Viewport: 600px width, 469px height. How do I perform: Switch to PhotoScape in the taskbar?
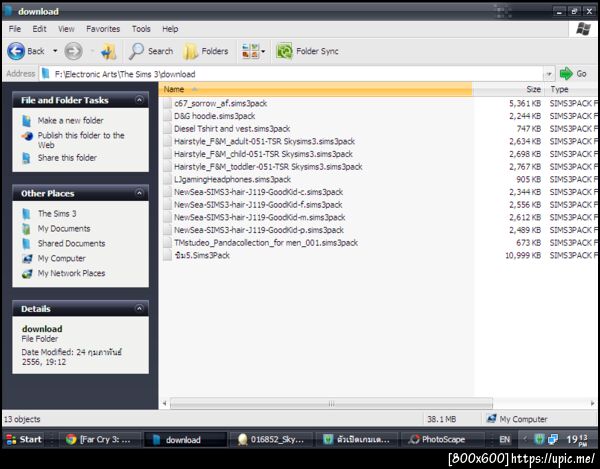(x=442, y=439)
